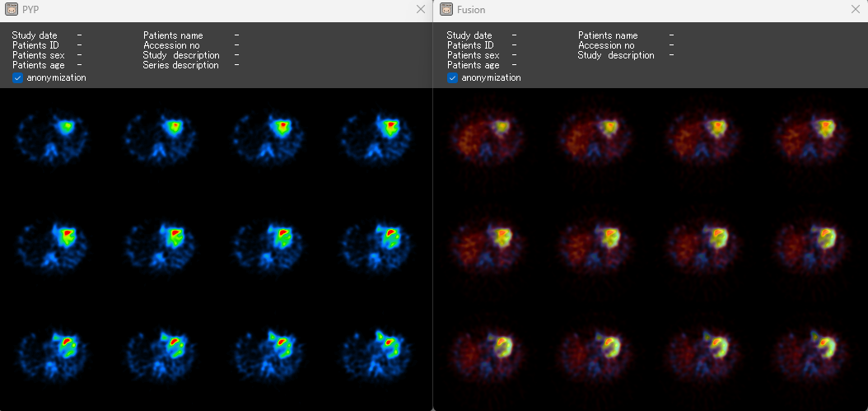Click 'Patients age' label in PYP window
The width and height of the screenshot is (868, 411).
(38, 65)
